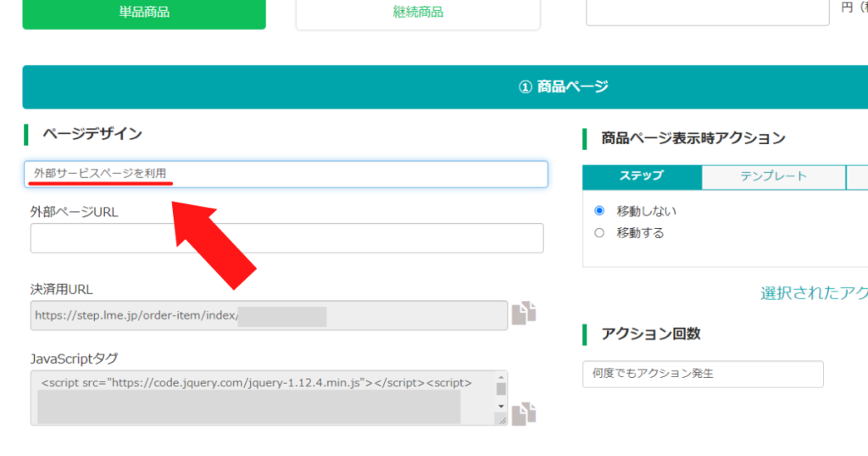Click the JavaScriptタグ label
Image resolution: width=868 pixels, height=456 pixels.
[75, 359]
